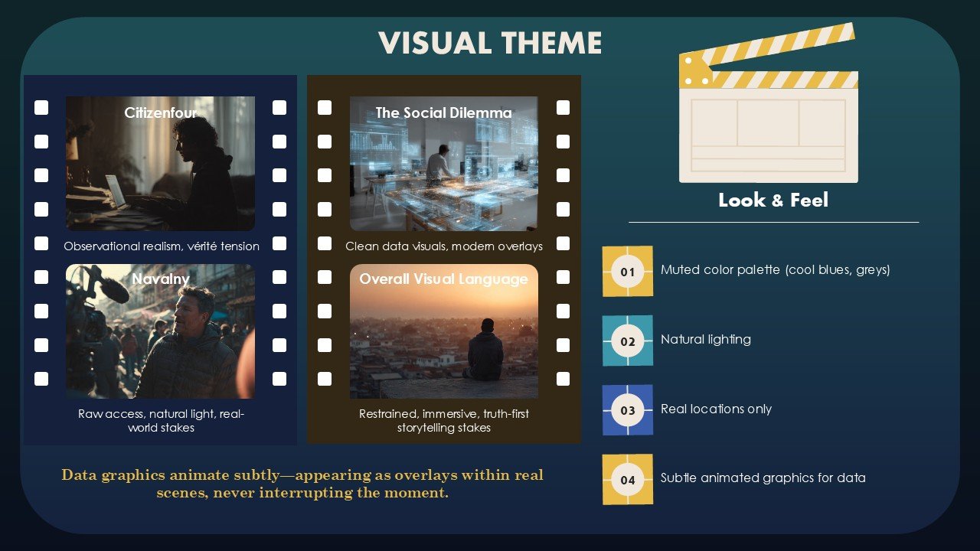Click the Navalny film frame image

(x=160, y=331)
